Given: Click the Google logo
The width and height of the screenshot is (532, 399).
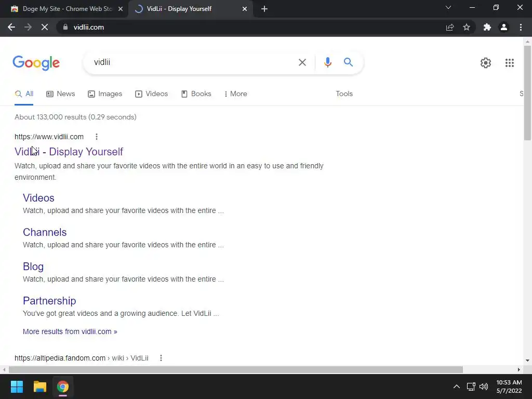Looking at the screenshot, I should tap(36, 63).
